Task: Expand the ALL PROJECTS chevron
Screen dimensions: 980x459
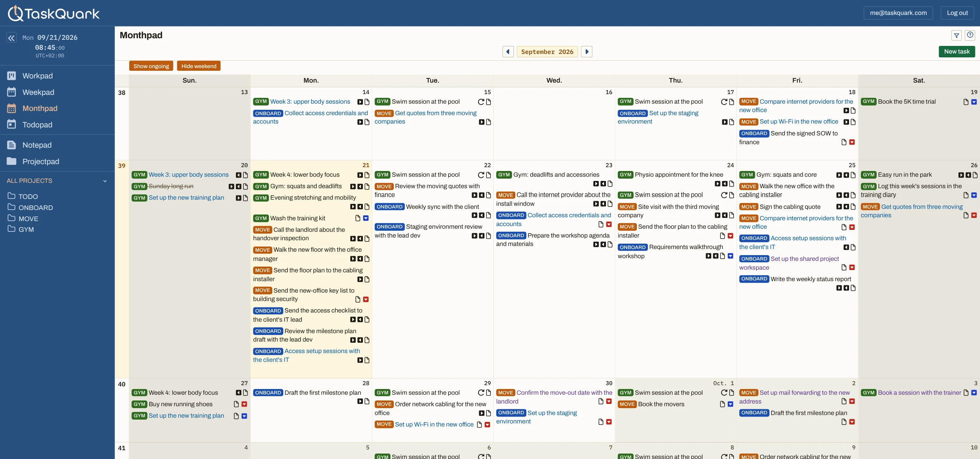Action: click(105, 181)
